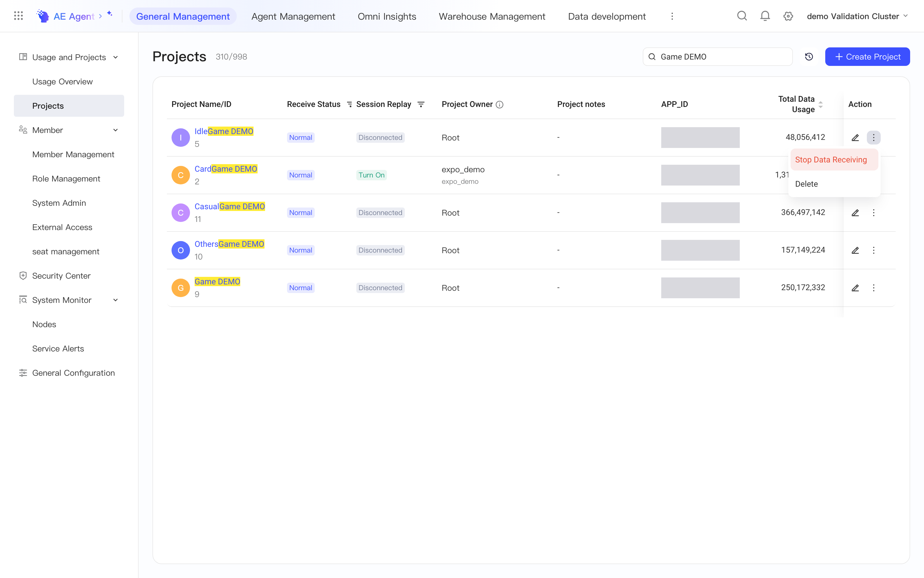Switch to the Agent Management tab
The width and height of the screenshot is (924, 578).
293,16
